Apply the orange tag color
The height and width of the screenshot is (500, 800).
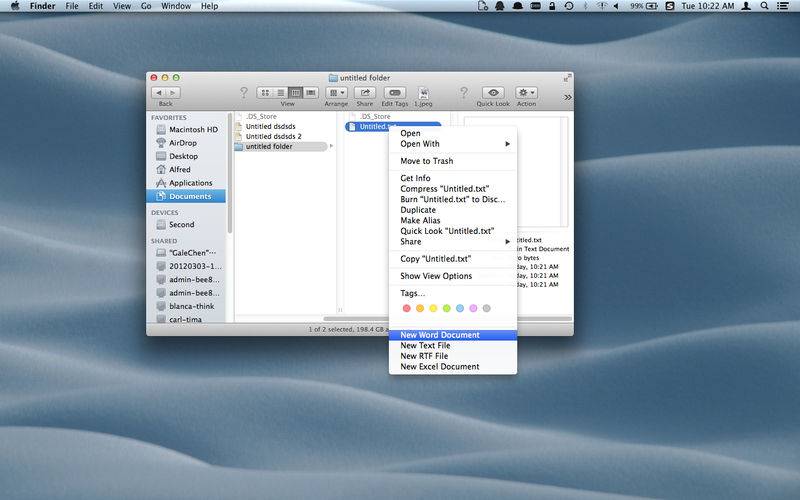(x=420, y=308)
